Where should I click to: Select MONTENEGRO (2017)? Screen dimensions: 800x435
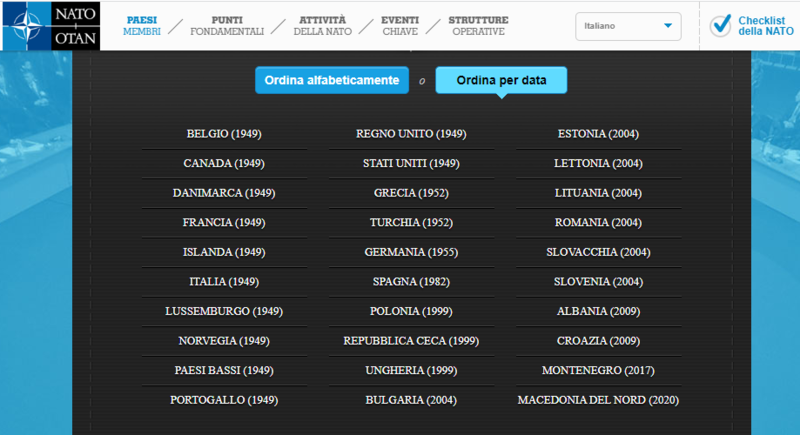pos(598,370)
